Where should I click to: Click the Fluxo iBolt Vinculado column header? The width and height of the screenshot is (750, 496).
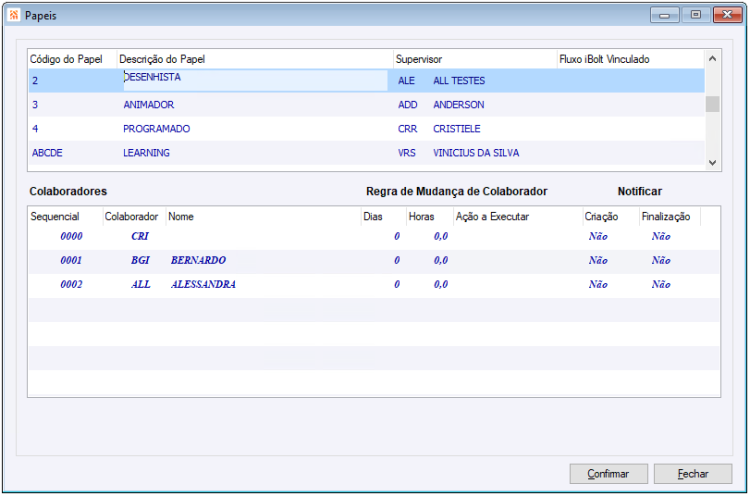pos(631,59)
